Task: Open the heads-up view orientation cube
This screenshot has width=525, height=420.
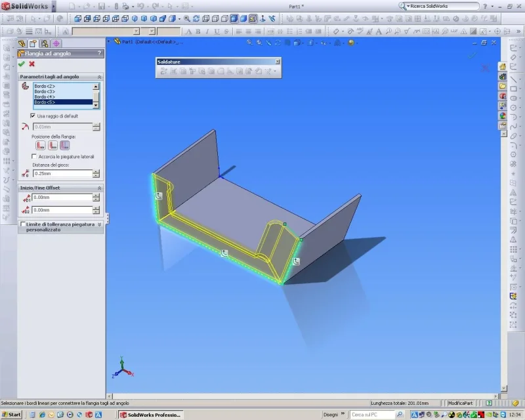Action: pos(297,43)
